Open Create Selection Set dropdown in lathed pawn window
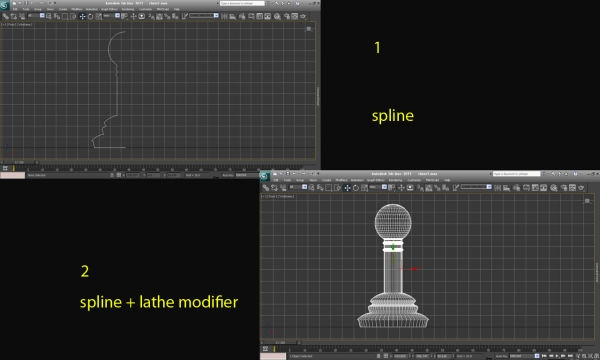The image size is (600, 360). [476, 187]
